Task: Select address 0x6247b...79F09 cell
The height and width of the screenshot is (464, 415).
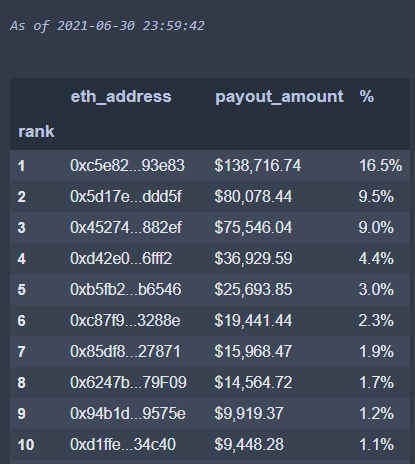Action: coord(128,383)
